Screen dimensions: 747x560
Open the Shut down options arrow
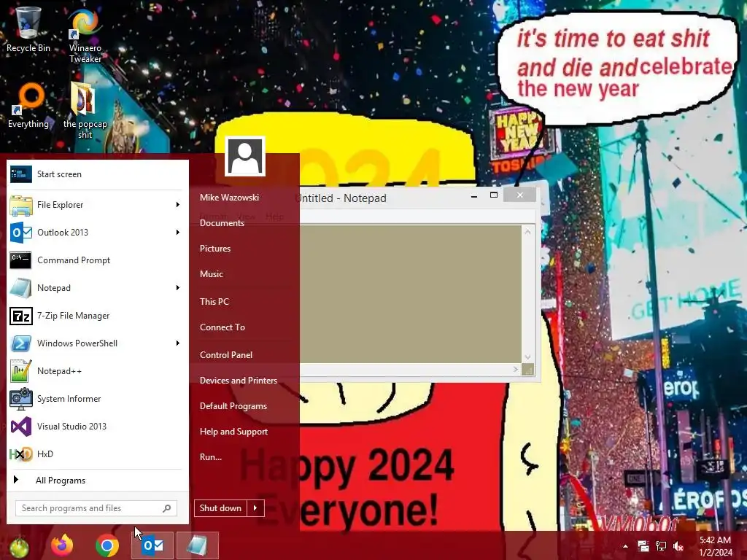pos(255,508)
